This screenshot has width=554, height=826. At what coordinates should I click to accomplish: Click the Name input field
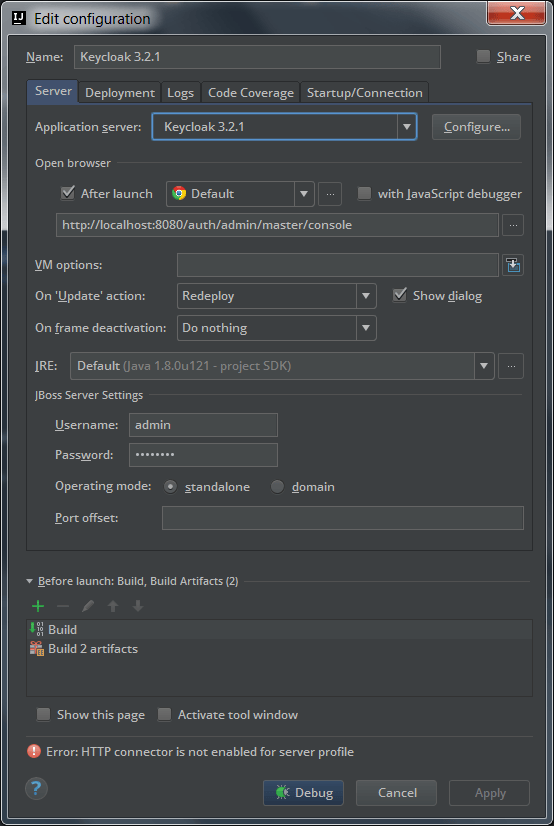[258, 56]
